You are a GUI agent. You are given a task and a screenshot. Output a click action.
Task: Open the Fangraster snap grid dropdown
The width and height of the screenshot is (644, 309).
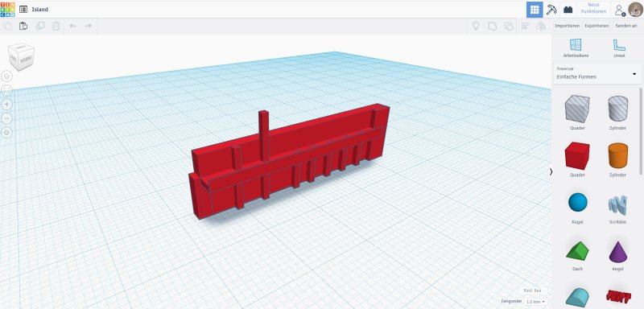pos(536,302)
